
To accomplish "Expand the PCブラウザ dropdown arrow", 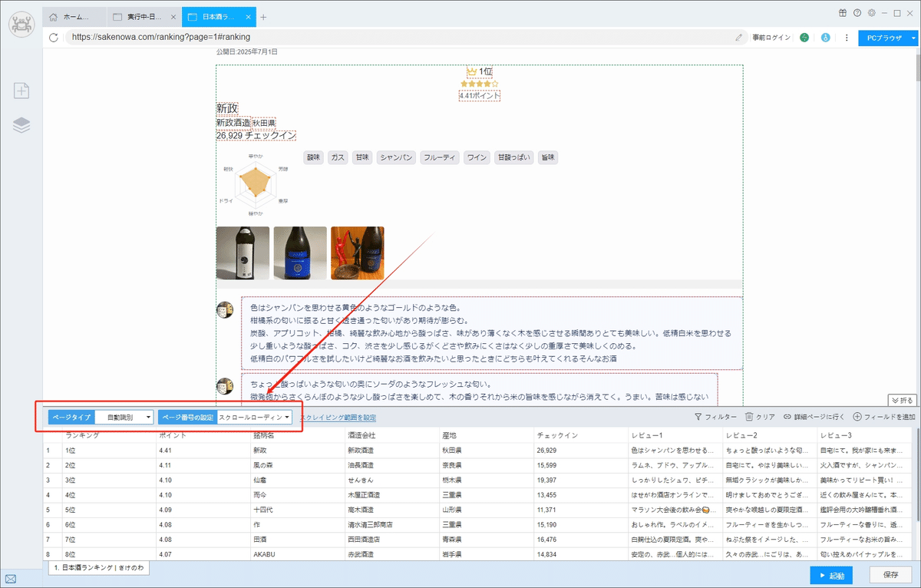I will (913, 37).
